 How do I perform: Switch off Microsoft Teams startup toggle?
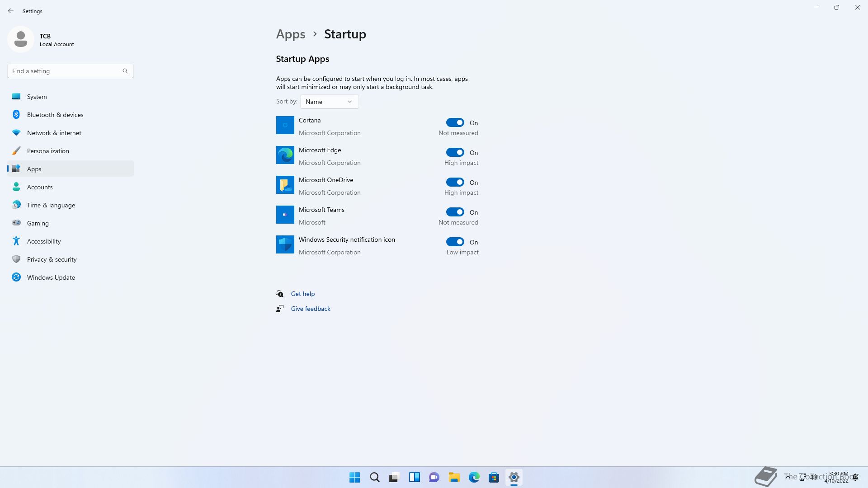[455, 212]
